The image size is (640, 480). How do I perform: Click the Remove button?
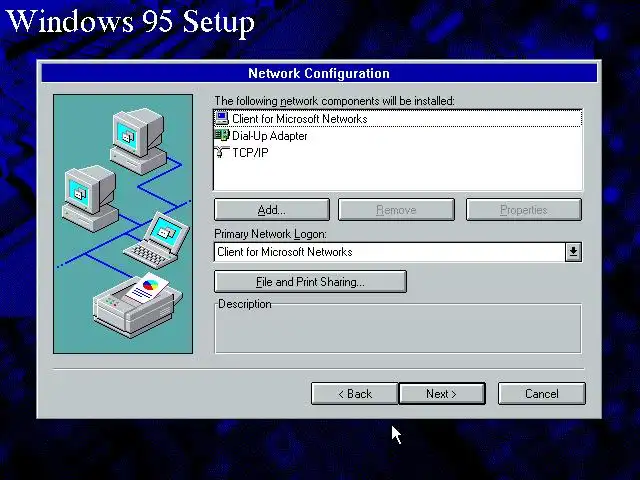(396, 210)
